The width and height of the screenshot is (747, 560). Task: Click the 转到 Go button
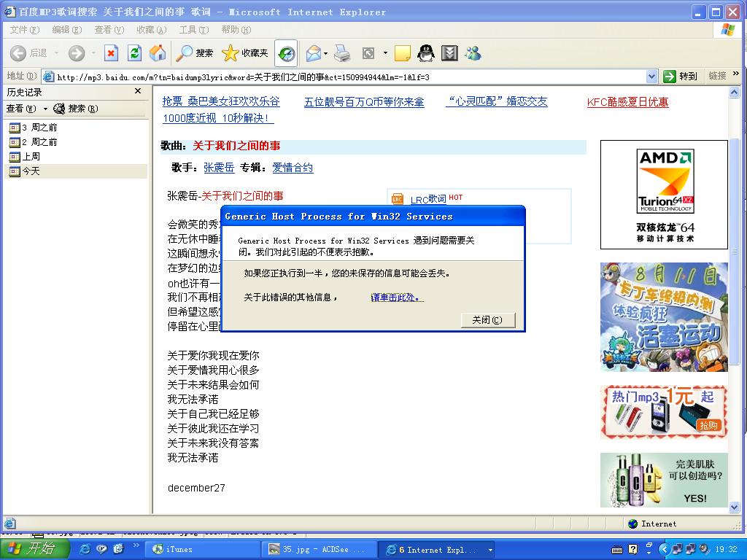[x=680, y=76]
